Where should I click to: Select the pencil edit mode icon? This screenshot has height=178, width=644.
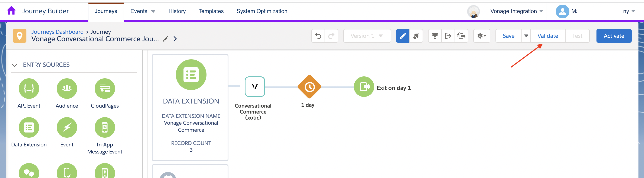(403, 36)
